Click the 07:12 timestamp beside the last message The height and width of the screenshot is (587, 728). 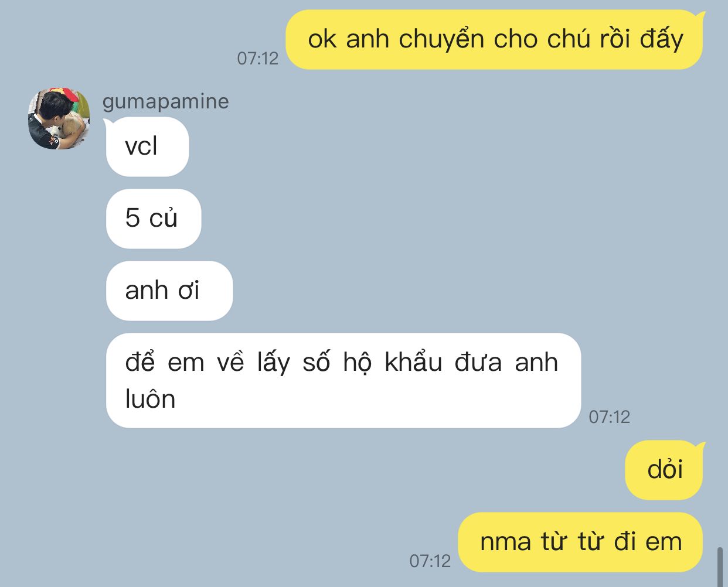coord(430,561)
